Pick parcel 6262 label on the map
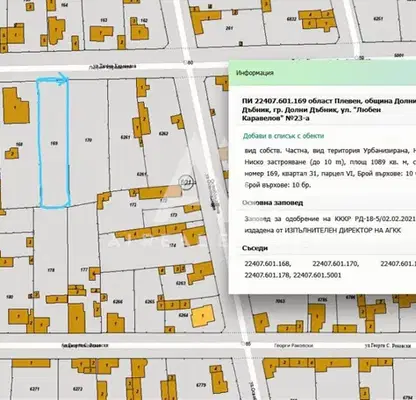This screenshot has width=416, height=400. tap(163, 134)
